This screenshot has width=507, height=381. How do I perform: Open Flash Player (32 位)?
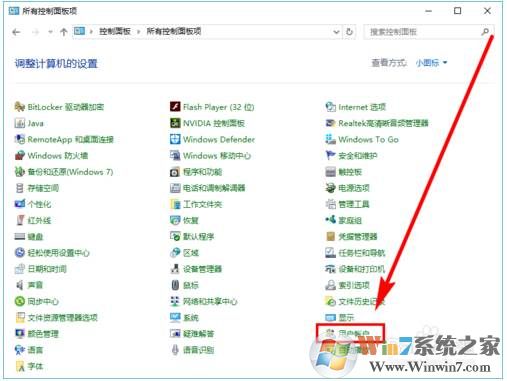(x=212, y=107)
